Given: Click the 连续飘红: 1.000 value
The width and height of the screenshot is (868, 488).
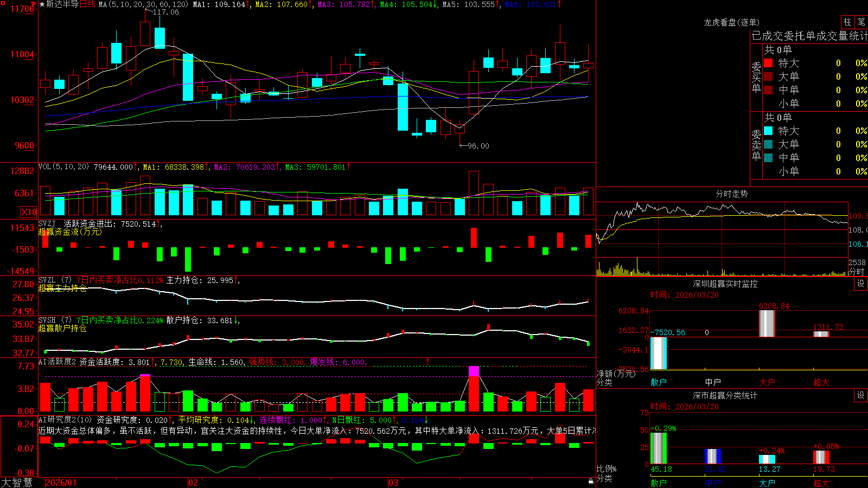Looking at the screenshot, I should pos(291,420).
